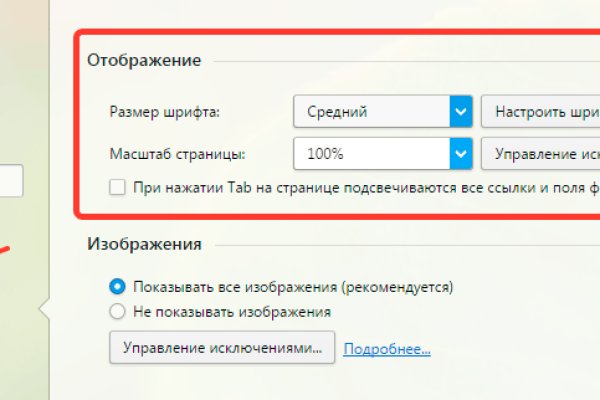Select 'Не показывать изображения' radio button

(117, 311)
